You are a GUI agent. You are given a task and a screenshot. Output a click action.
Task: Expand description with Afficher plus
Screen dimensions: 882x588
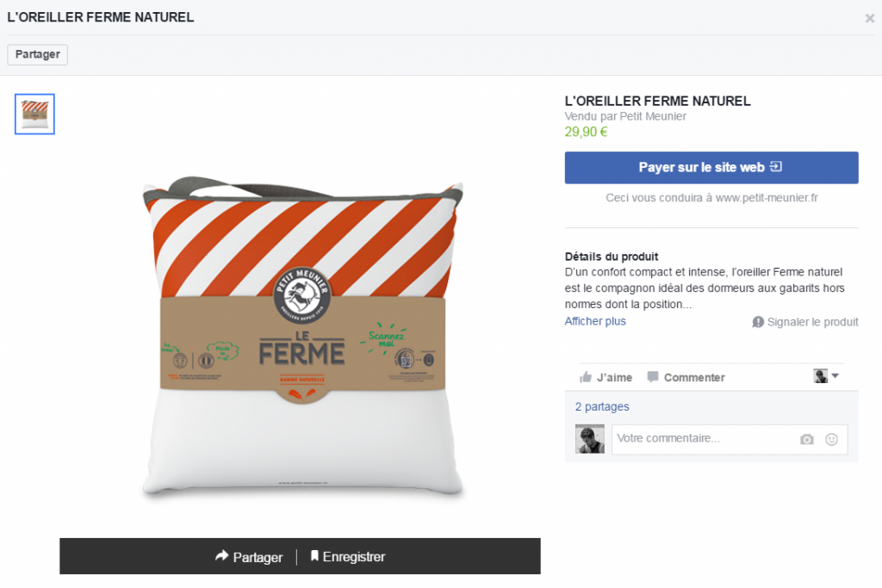click(595, 321)
